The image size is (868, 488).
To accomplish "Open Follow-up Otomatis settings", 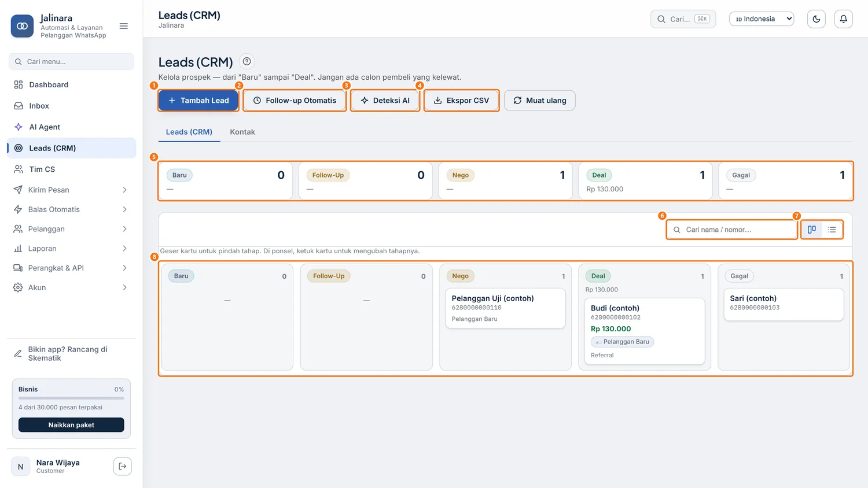I will [295, 101].
